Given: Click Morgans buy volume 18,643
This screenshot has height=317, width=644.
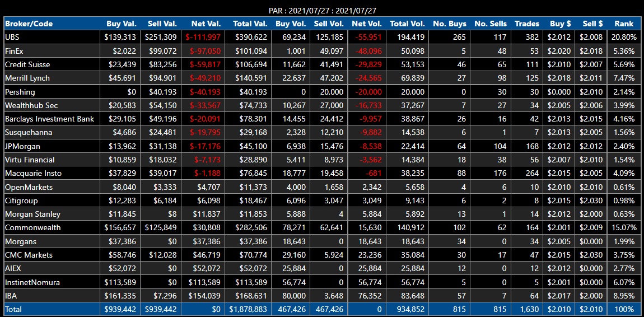Looking at the screenshot, I should click(x=293, y=241).
